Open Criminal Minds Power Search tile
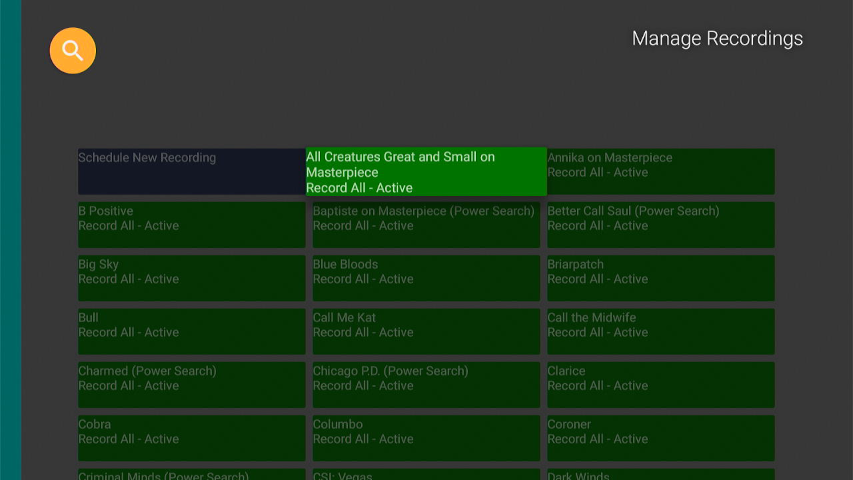The height and width of the screenshot is (480, 853). [x=191, y=474]
